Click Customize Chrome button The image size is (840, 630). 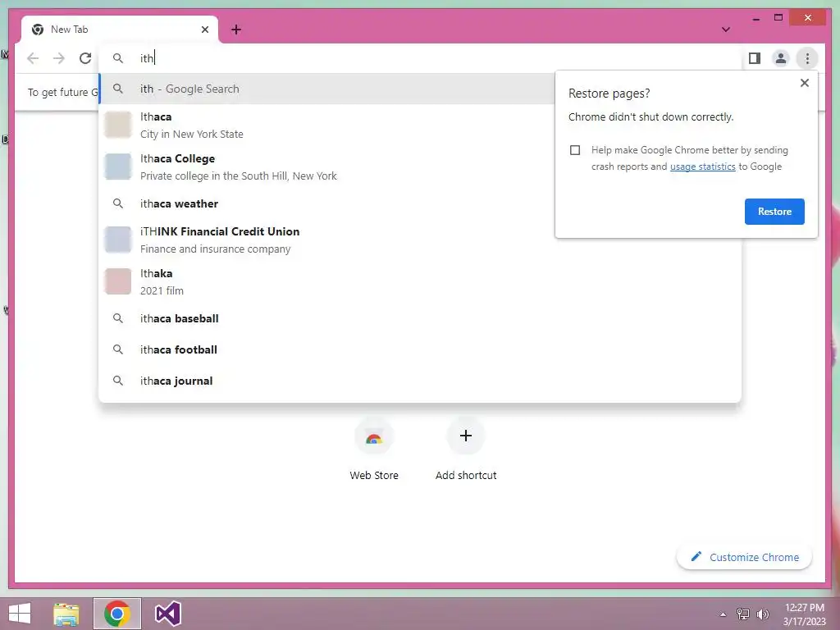tap(744, 557)
